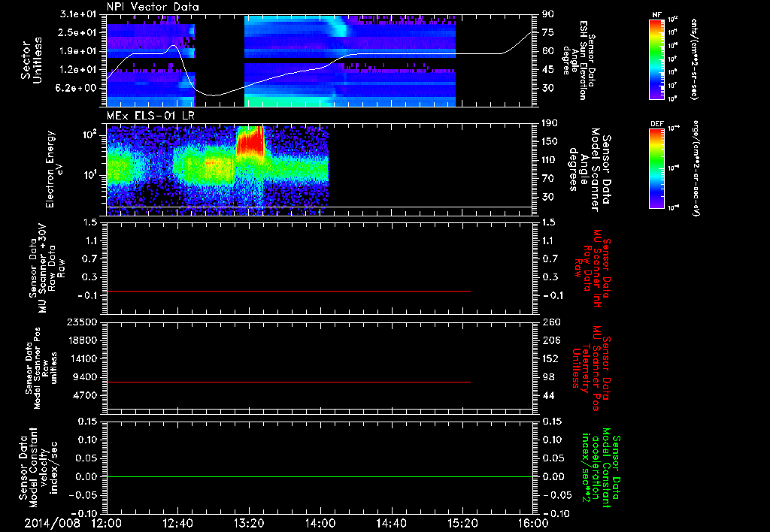The height and width of the screenshot is (532, 770).
Task: Click the green 'Model Constant acceleration' axis label
Action: click(600, 469)
